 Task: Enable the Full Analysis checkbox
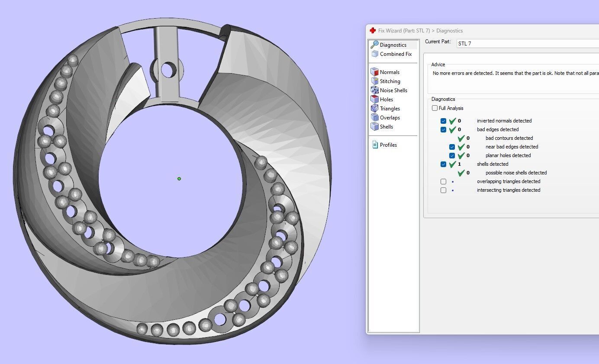[x=435, y=108]
